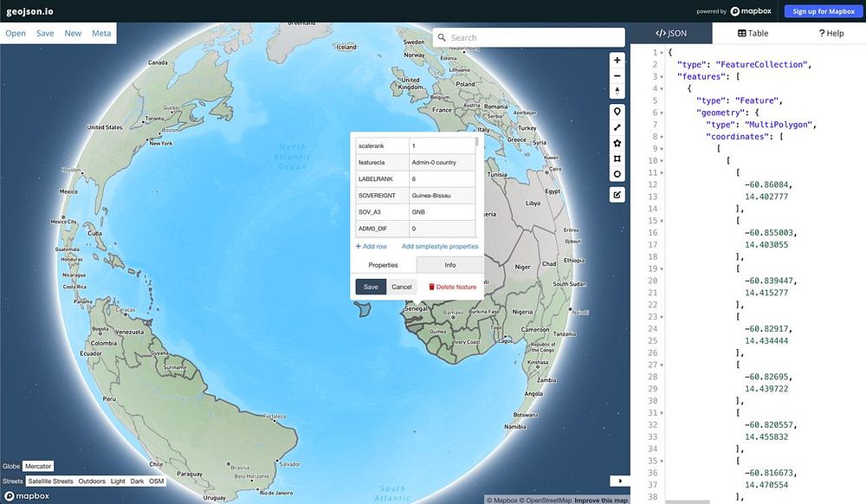Screen dimensions: 866x504
Task: Select the Info tab in popup
Action: [450, 265]
